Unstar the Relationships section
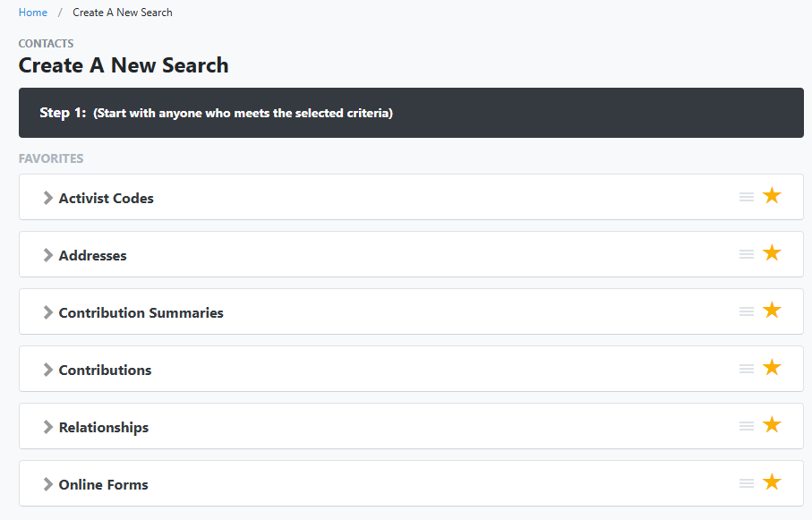The image size is (812, 520). (x=772, y=425)
